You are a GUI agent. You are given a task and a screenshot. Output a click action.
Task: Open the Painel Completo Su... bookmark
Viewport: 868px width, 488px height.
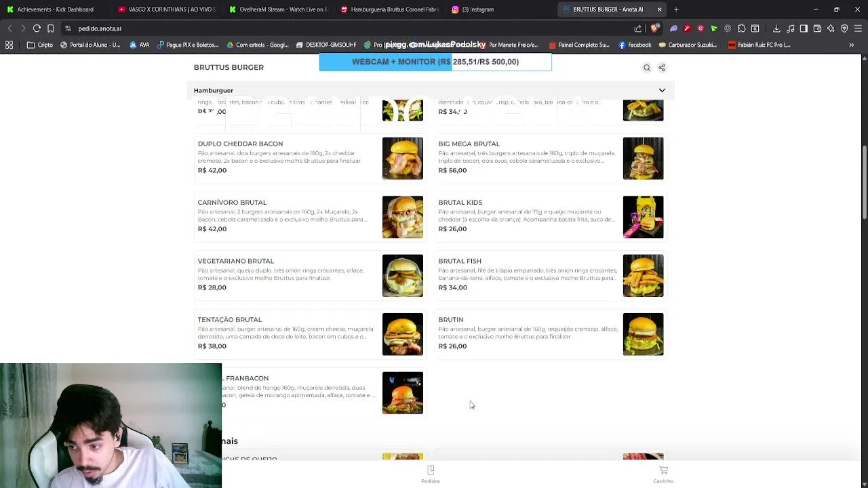[x=578, y=45]
